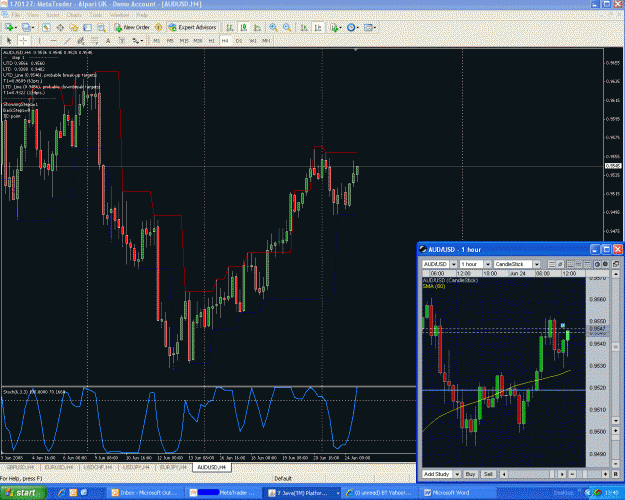
Task: Open the USDCHF,H4 chart tab
Action: [98, 467]
